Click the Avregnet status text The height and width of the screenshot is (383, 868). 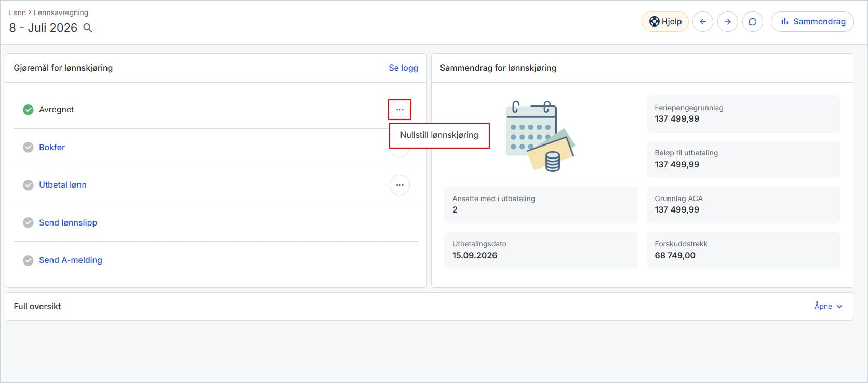56,110
